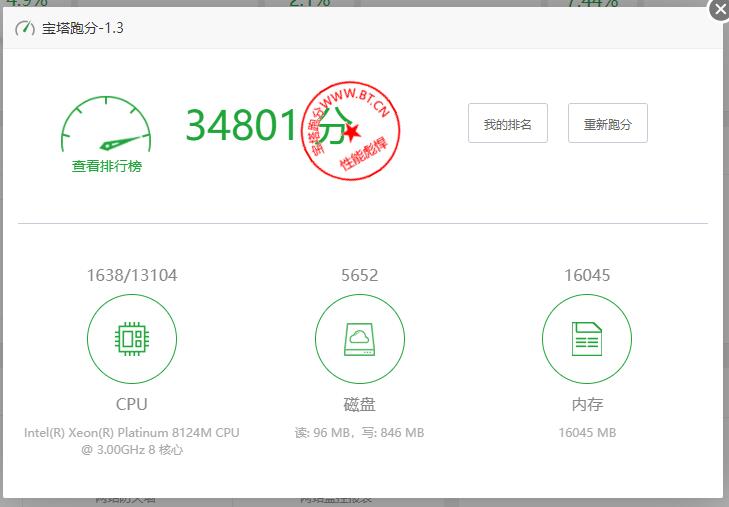Image resolution: width=729 pixels, height=507 pixels.
Task: Open the 查看排行榜 leaderboard link
Action: [106, 166]
